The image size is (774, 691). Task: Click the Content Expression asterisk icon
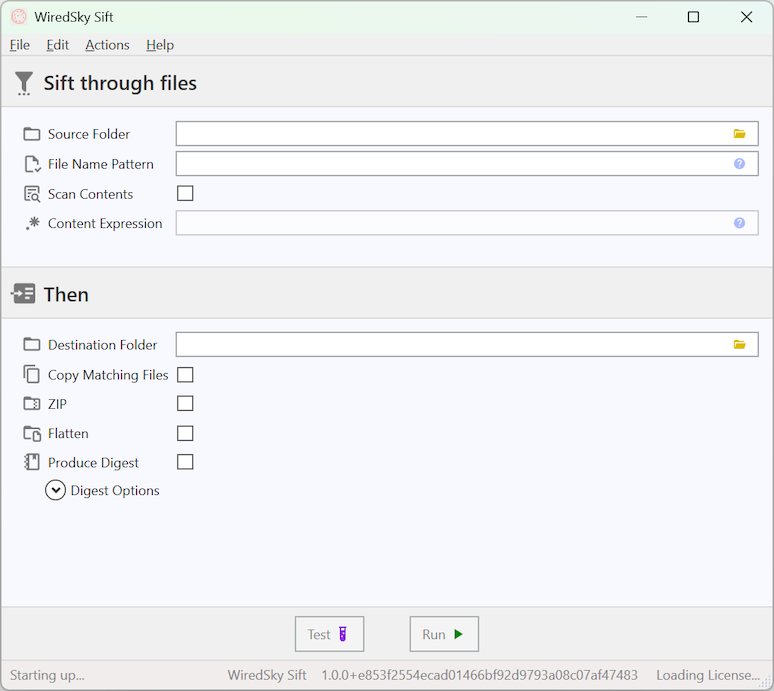33,223
